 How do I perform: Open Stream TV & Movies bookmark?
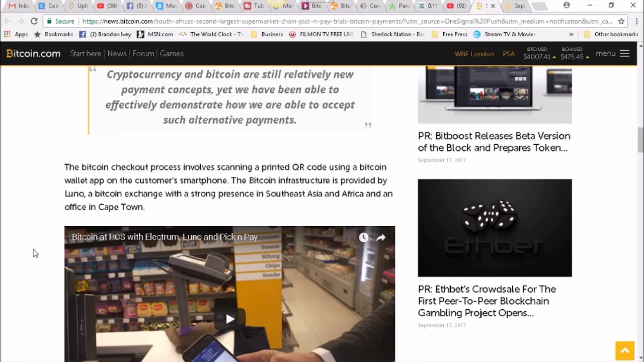(x=504, y=34)
